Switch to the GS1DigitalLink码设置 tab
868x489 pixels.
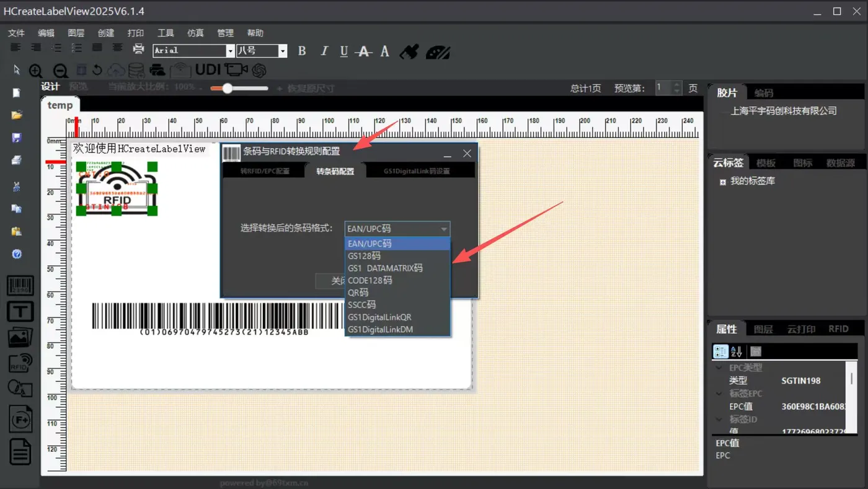tap(417, 171)
